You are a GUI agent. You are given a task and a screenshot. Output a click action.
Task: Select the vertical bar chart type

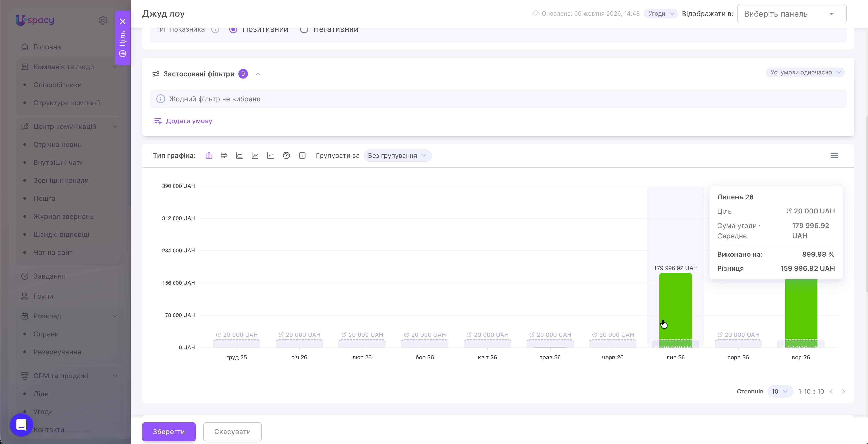pyautogui.click(x=209, y=155)
